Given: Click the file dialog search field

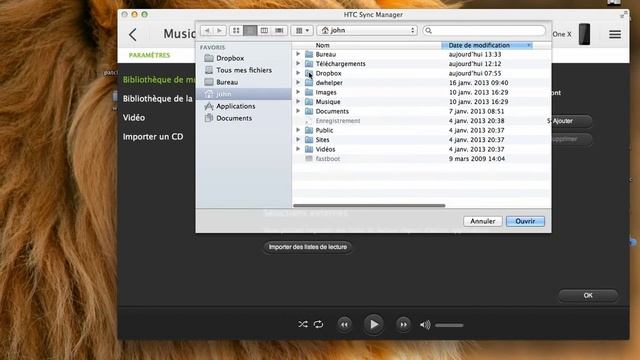Looking at the screenshot, I should click(484, 31).
